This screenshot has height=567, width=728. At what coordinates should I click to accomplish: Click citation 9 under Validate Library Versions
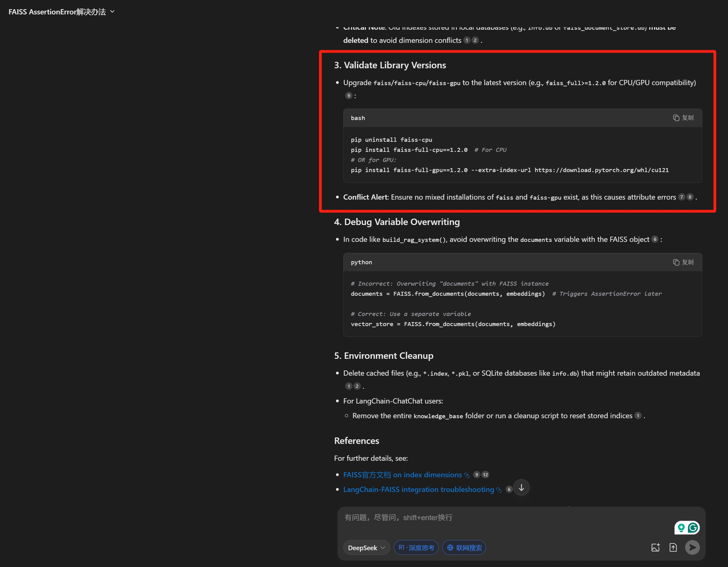tap(349, 96)
